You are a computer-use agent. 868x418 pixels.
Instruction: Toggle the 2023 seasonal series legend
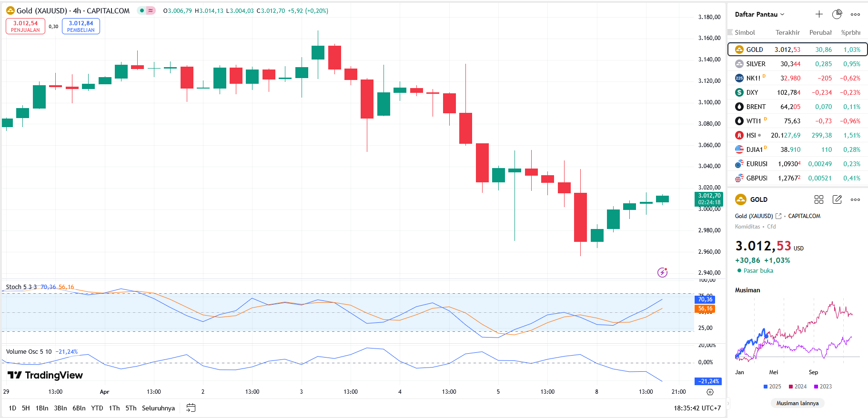[823, 387]
